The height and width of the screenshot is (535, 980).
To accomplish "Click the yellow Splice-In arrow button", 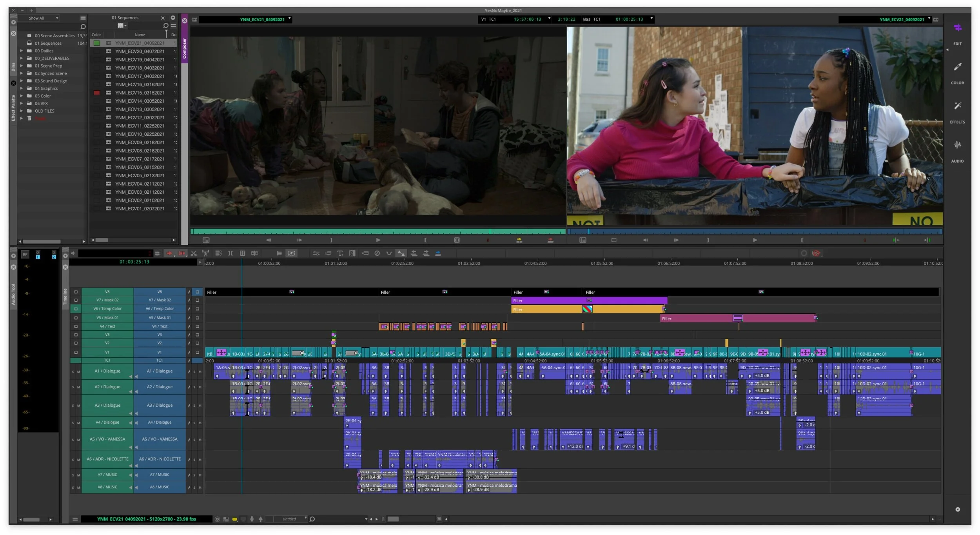I will tap(519, 240).
